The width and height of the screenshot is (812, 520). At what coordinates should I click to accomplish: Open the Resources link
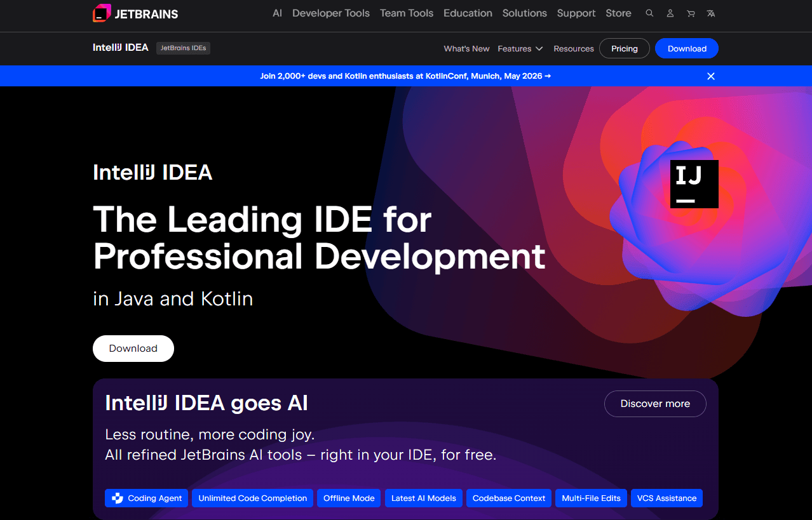point(574,49)
